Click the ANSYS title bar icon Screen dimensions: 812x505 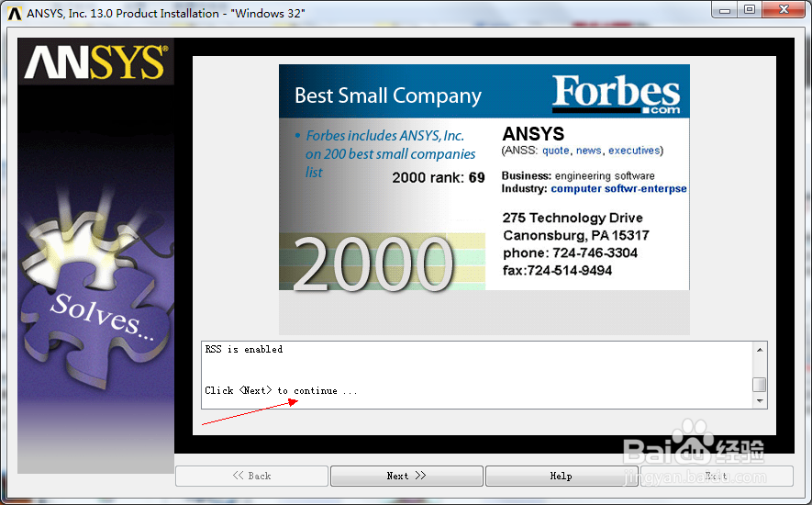15,14
